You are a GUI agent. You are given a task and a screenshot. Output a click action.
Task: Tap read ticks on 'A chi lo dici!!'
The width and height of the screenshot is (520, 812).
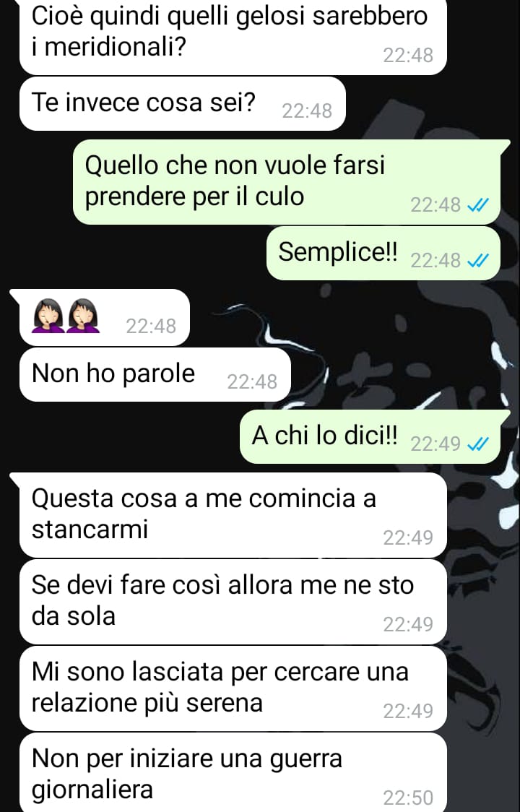coord(477,444)
